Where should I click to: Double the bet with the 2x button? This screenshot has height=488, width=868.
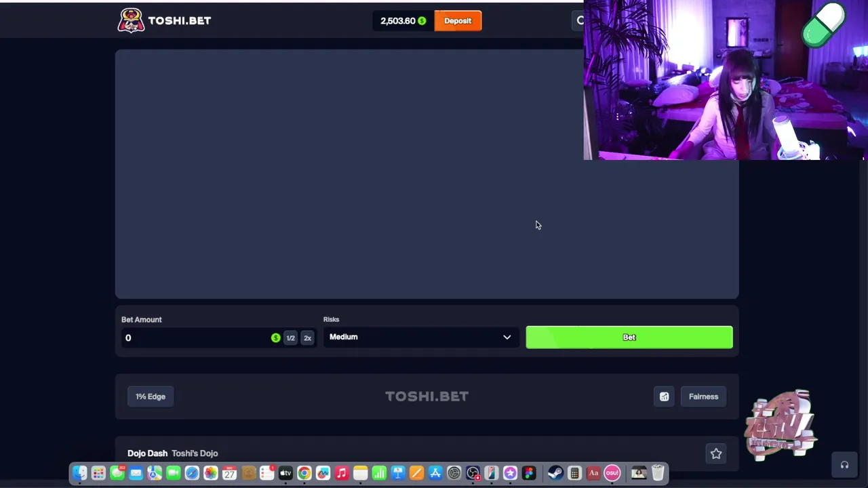pos(307,338)
